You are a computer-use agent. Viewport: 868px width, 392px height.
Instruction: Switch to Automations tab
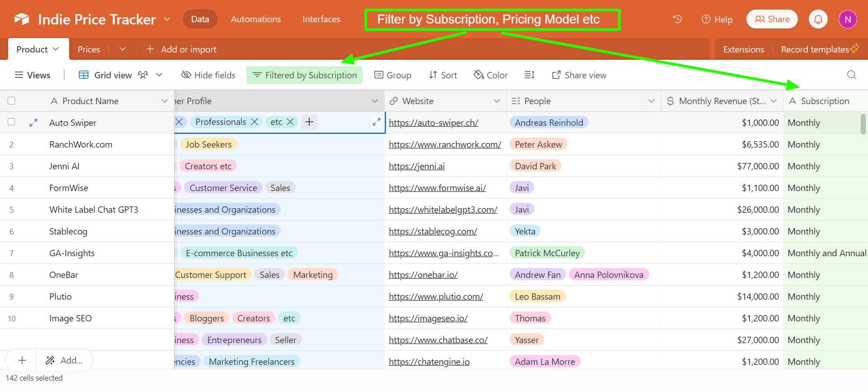(x=256, y=19)
